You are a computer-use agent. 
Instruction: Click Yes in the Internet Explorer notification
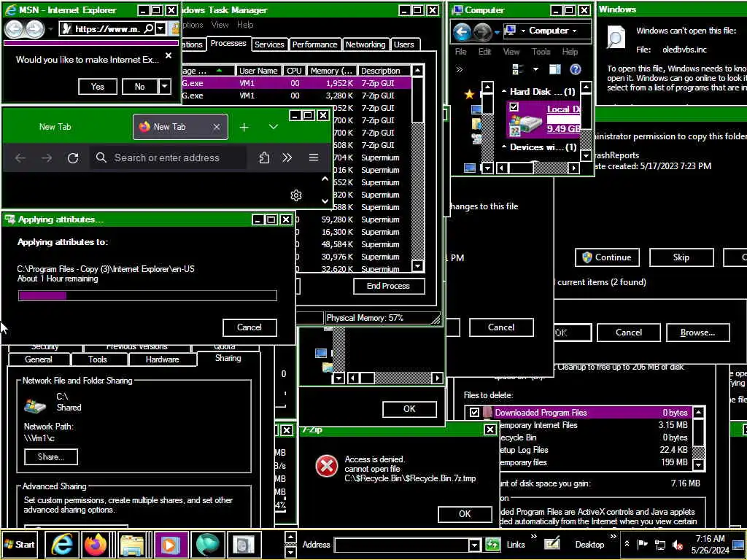pyautogui.click(x=98, y=87)
